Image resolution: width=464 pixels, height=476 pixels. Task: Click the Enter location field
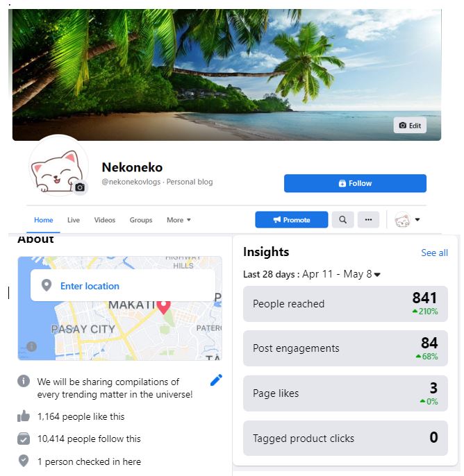click(123, 285)
